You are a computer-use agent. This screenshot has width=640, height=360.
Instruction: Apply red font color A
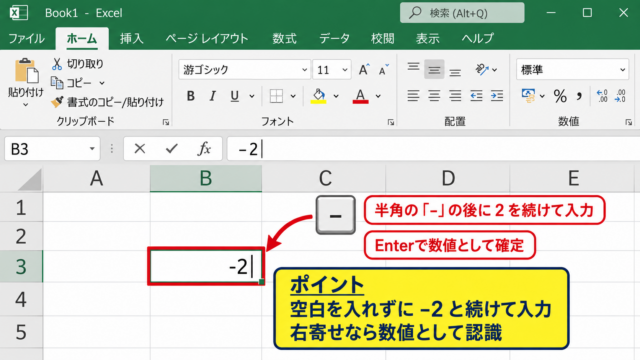(360, 96)
